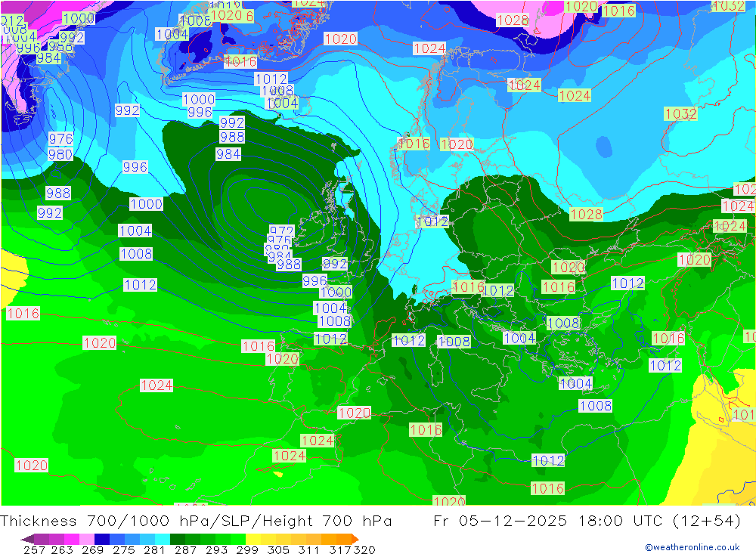Screen dimensions: 756x554
Task: Click red 1024 label in the Atlantic high
Action: [156, 385]
